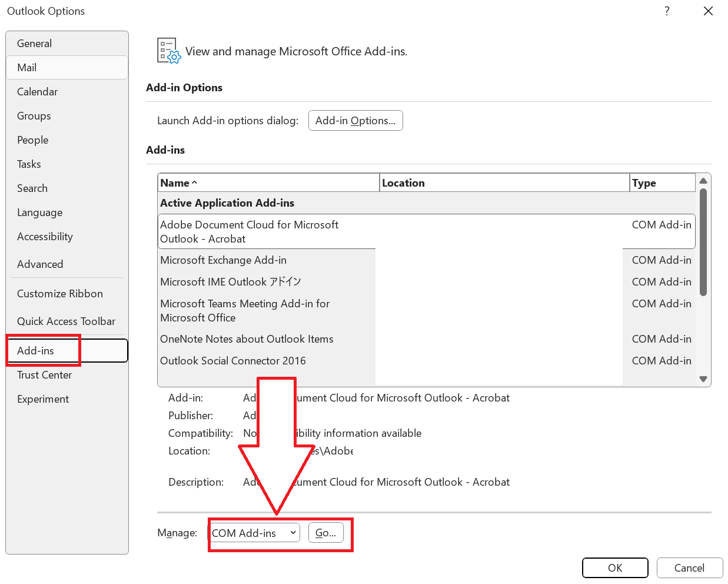Open Advanced options
The image size is (728, 584).
click(67, 264)
